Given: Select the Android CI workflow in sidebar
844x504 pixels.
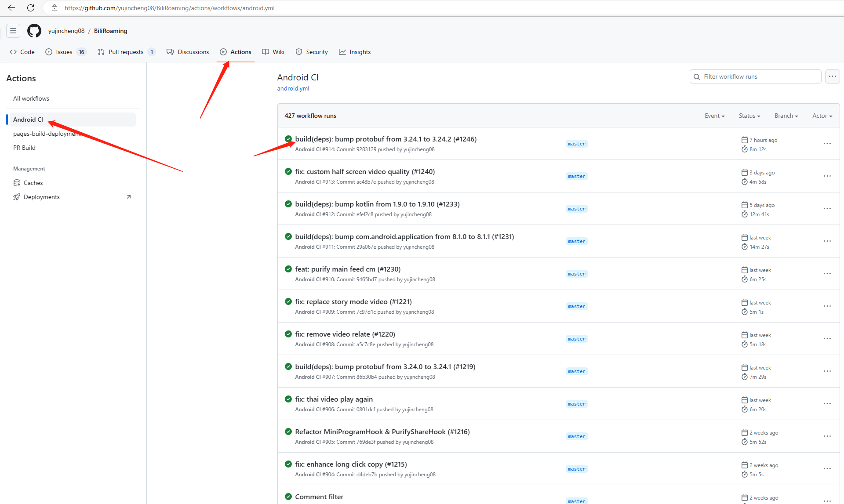Looking at the screenshot, I should pos(28,119).
